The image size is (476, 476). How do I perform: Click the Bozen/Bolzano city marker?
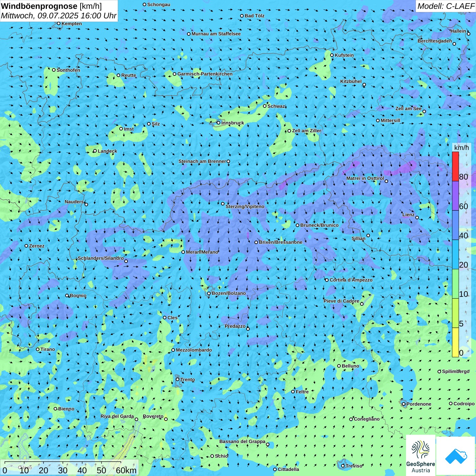tap(209, 293)
